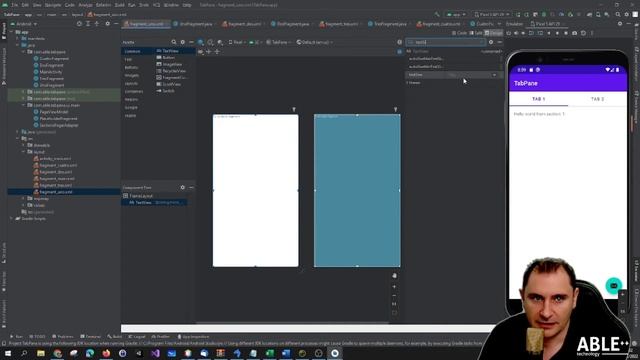Image resolution: width=640 pixels, height=360 pixels.
Task: Switch editor to Design view
Action: (493, 33)
